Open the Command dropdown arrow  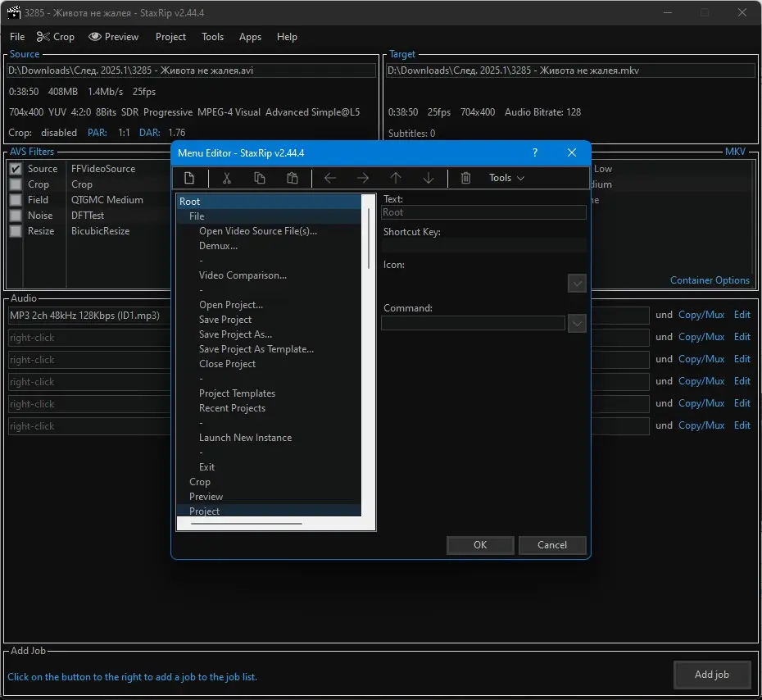[577, 324]
